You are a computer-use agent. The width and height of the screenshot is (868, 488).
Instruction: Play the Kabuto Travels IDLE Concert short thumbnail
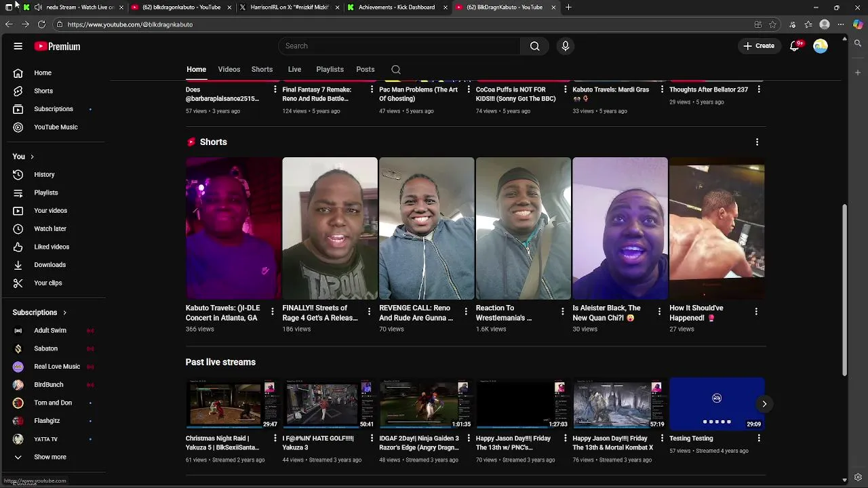click(x=233, y=228)
